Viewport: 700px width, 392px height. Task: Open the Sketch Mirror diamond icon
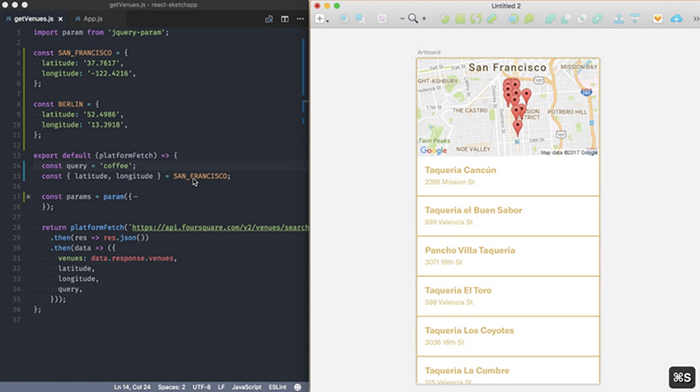658,19
